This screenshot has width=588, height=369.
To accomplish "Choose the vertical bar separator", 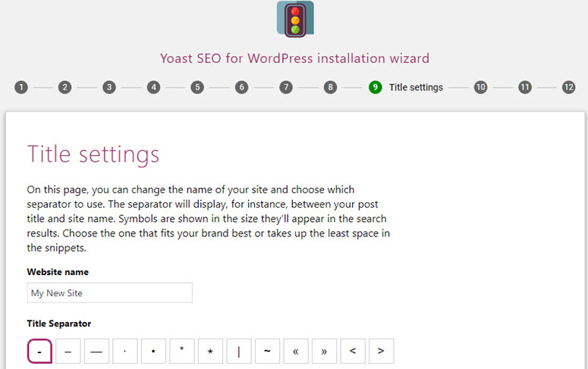I will click(x=239, y=351).
